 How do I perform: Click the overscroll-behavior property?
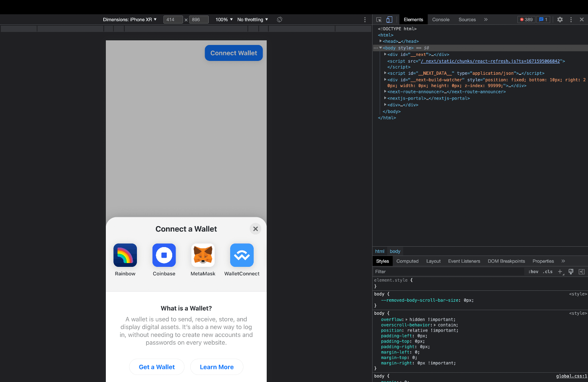tap(406, 325)
